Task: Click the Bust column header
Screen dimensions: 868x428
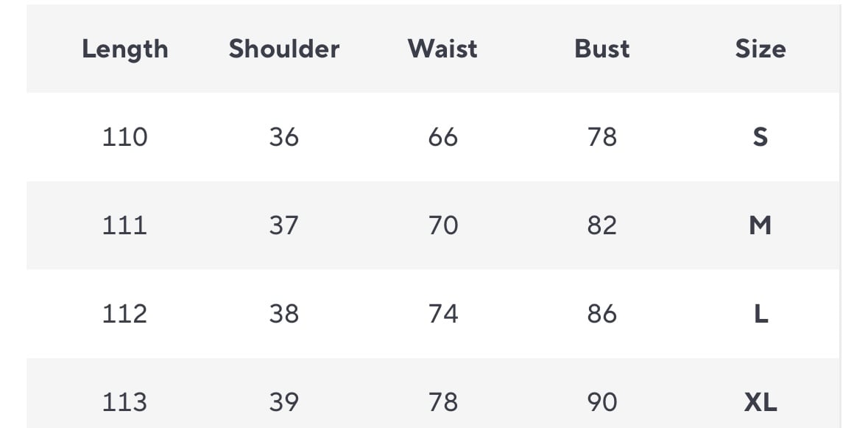Action: (601, 49)
